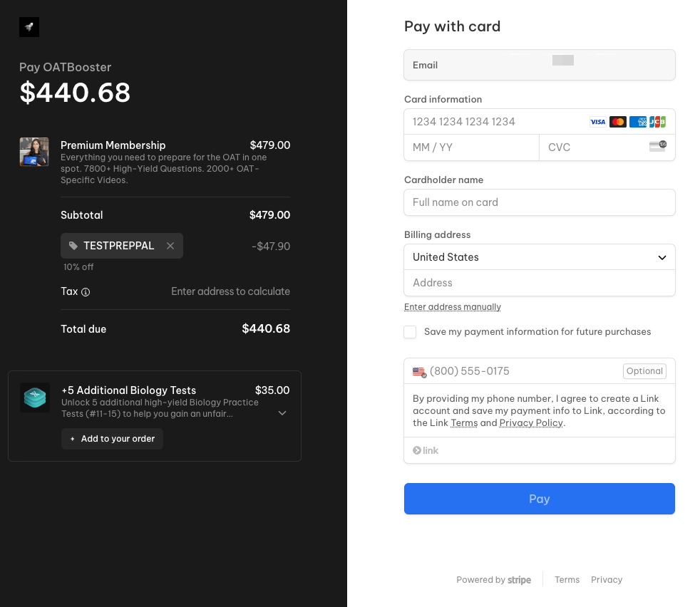Focus the Cardholder name field

[x=539, y=202]
